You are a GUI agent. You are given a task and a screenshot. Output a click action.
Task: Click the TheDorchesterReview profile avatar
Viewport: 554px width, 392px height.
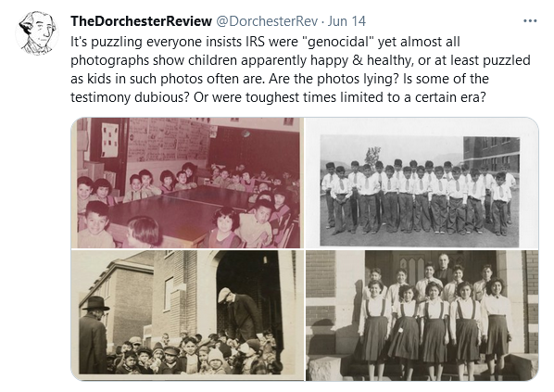tap(37, 32)
